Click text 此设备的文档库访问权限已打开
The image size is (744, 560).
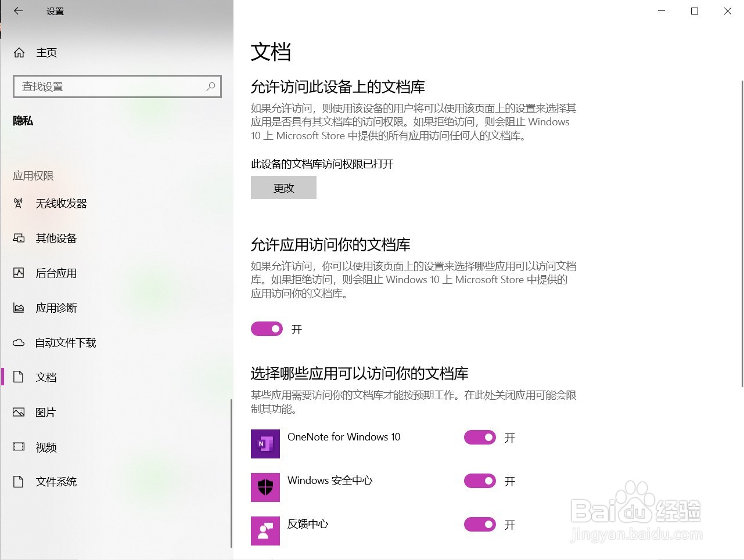[322, 164]
